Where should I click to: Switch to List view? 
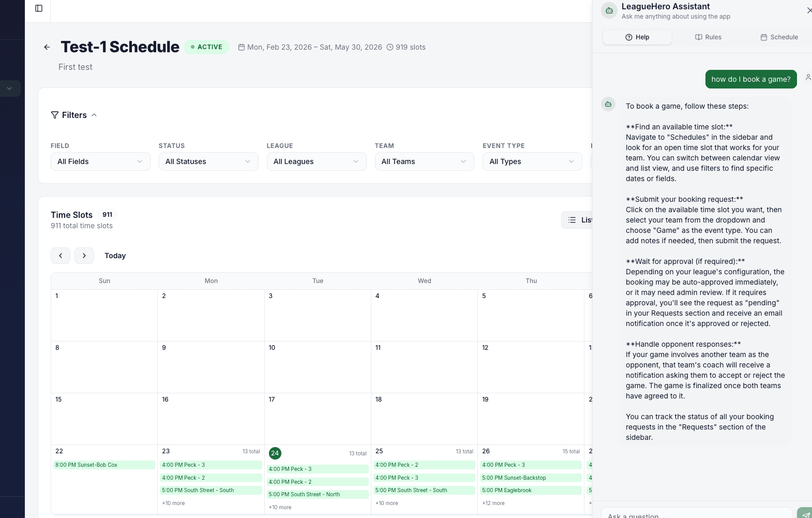click(x=577, y=220)
